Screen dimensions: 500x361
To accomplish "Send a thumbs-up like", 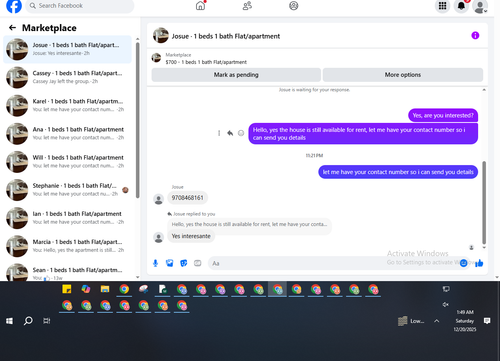I will pyautogui.click(x=479, y=263).
